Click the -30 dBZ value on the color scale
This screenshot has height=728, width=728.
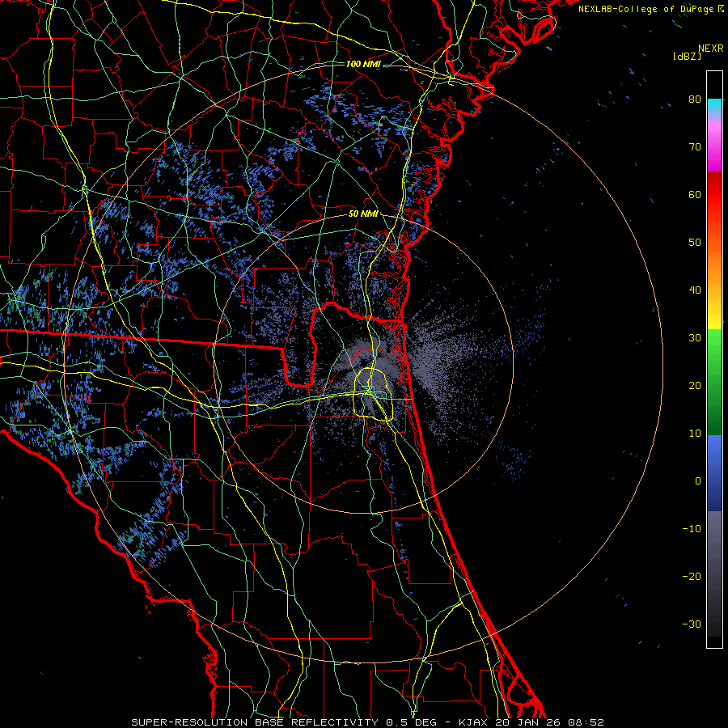coord(692,624)
